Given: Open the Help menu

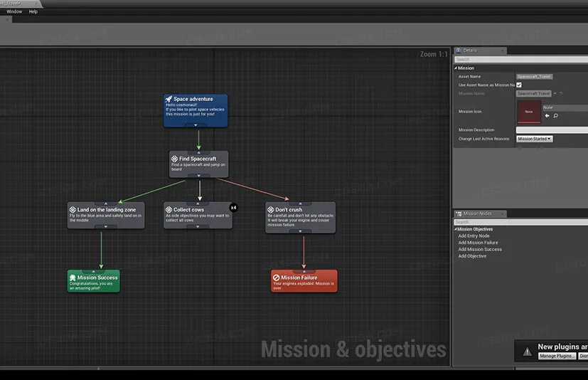Looking at the screenshot, I should pyautogui.click(x=33, y=11).
